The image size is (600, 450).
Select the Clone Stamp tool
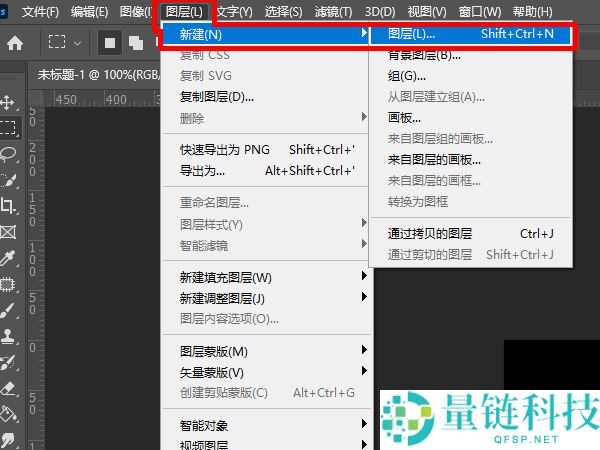(x=8, y=337)
